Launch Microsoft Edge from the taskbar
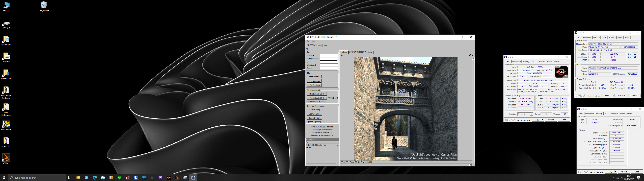Image resolution: width=644 pixels, height=181 pixels. point(95,178)
